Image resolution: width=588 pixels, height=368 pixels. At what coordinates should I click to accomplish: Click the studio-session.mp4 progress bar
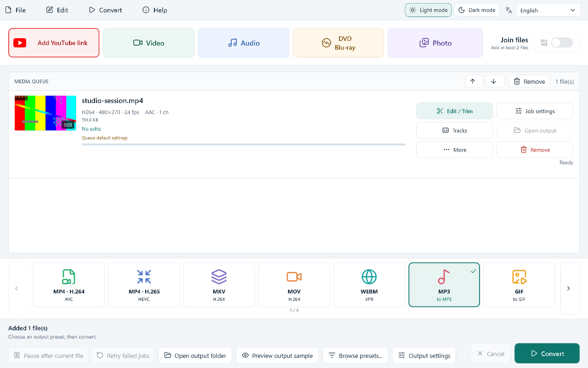[x=243, y=144]
